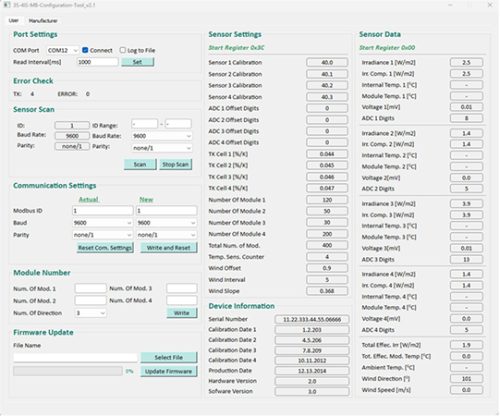Open Sensor Scan Baud Rate dropdown

[162, 136]
